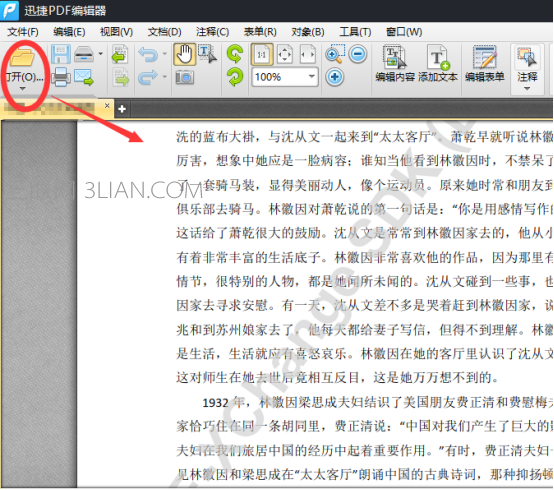Toggle actual size 1:1 view
This screenshot has width=554, height=490.
(x=262, y=55)
